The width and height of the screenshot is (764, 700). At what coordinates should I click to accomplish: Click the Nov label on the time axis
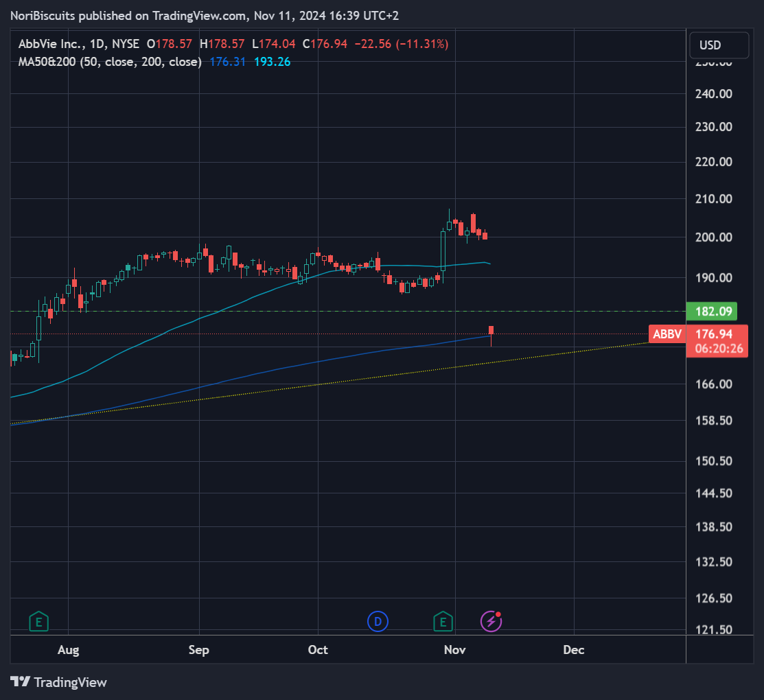pyautogui.click(x=455, y=650)
